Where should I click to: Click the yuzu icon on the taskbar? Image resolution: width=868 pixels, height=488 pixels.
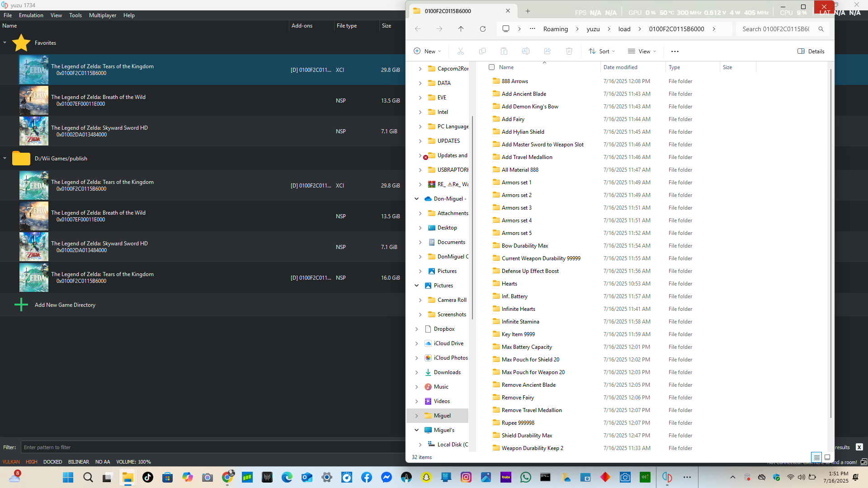pyautogui.click(x=667, y=478)
